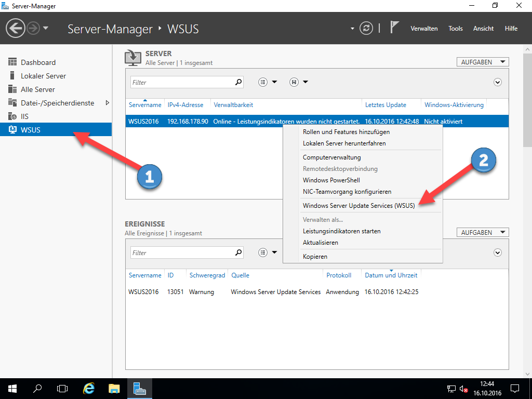Go back with the back arrow button

click(16, 28)
